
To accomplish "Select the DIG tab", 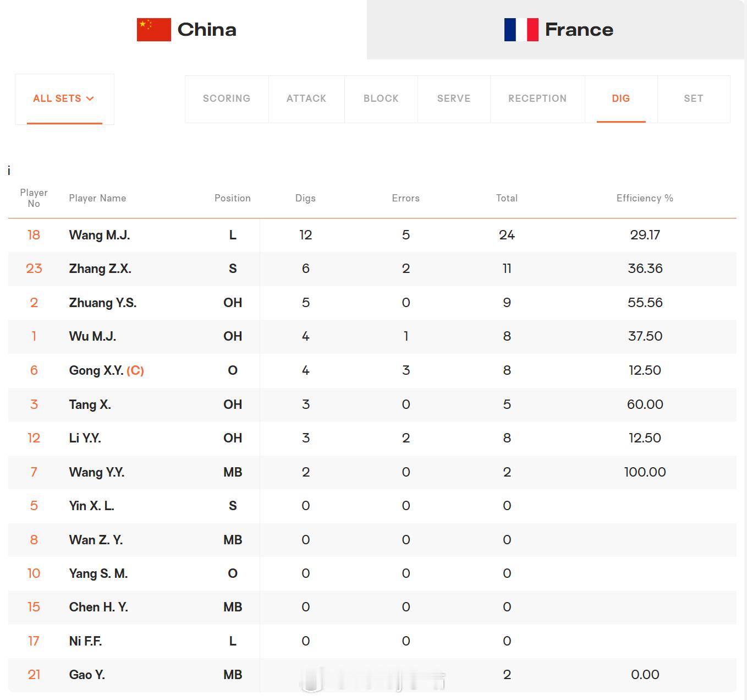I will pyautogui.click(x=621, y=99).
